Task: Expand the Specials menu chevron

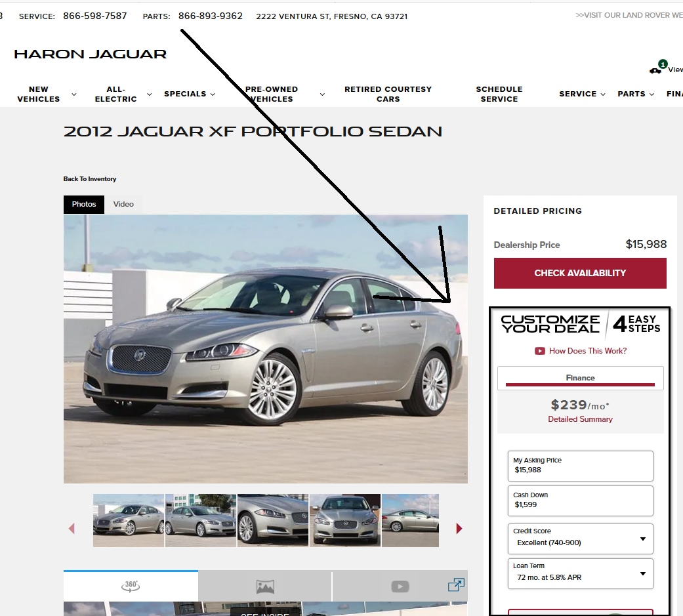Action: tap(213, 94)
